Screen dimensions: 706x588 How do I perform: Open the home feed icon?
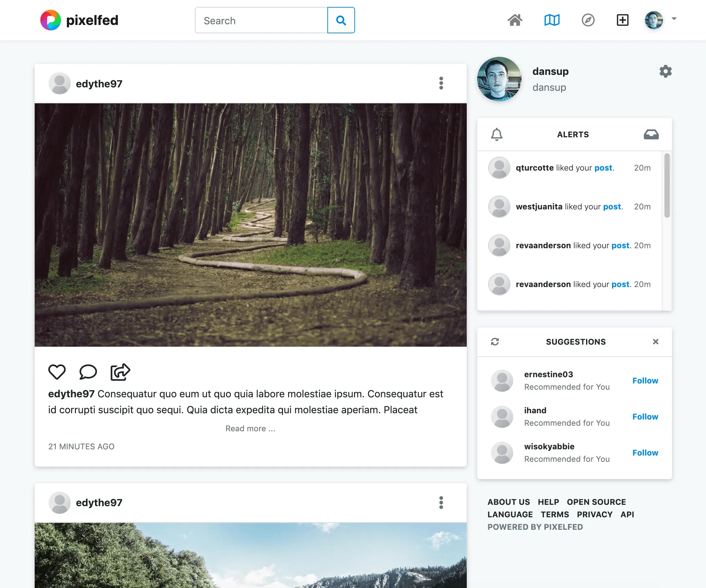pyautogui.click(x=515, y=20)
